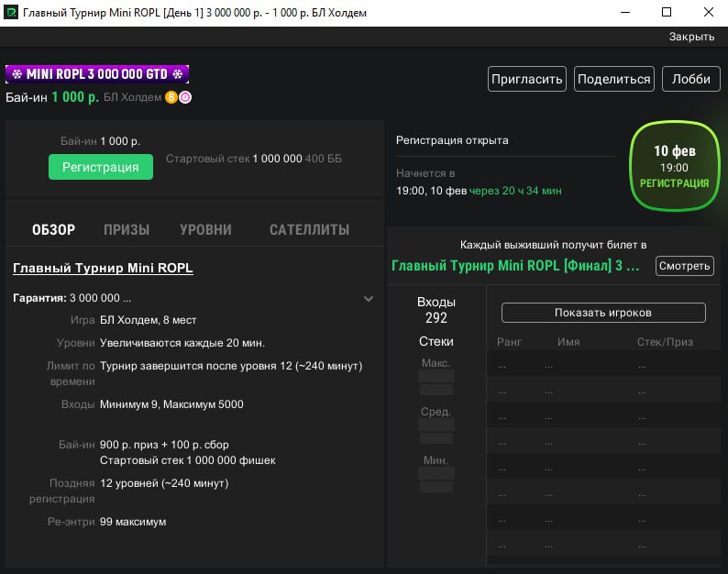728x574 pixels.
Task: Click 'Турнир завершится после уровня 12' text
Action: point(196,366)
